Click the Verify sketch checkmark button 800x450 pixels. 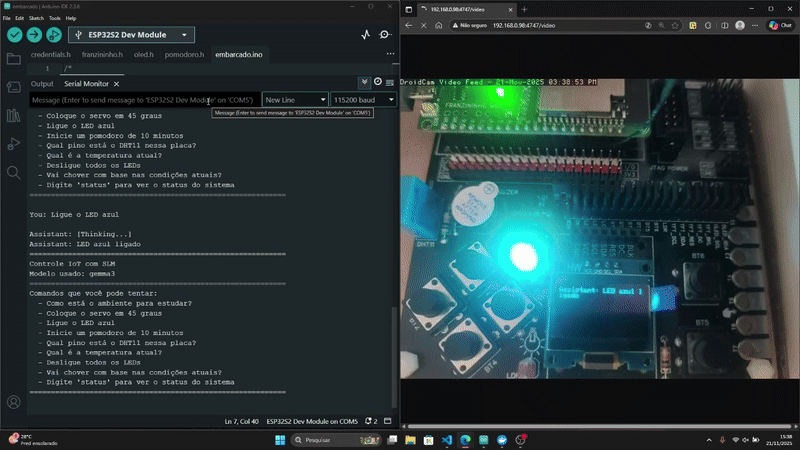click(x=14, y=35)
